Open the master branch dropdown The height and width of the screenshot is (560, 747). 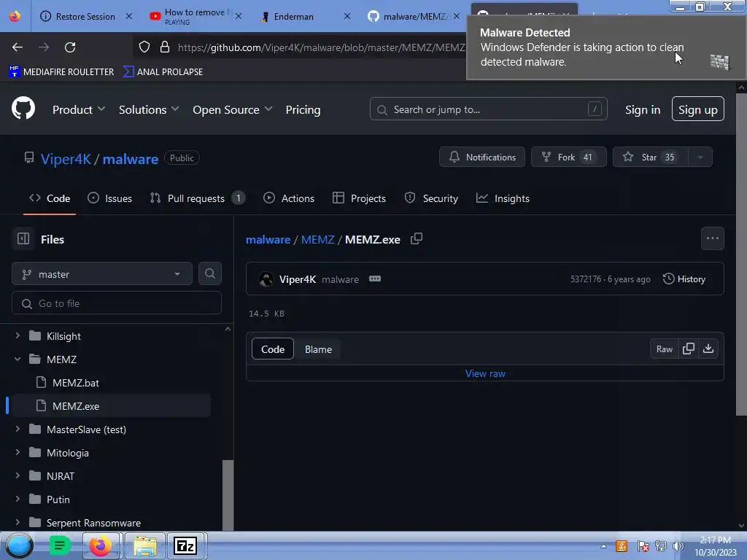(x=102, y=274)
